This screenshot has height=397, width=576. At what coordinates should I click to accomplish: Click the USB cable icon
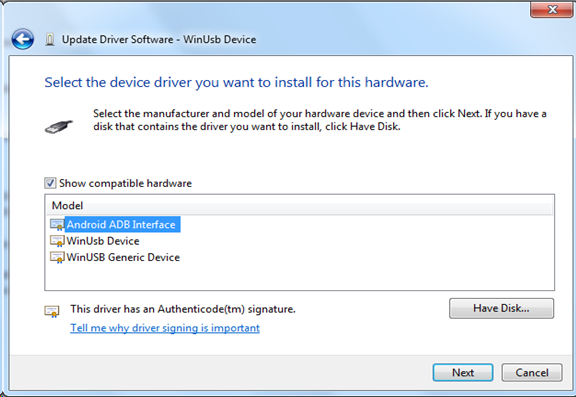point(59,127)
